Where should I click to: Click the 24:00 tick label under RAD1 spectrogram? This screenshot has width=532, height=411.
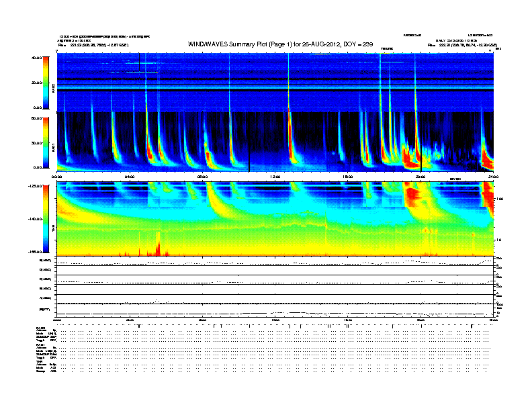tap(493, 177)
